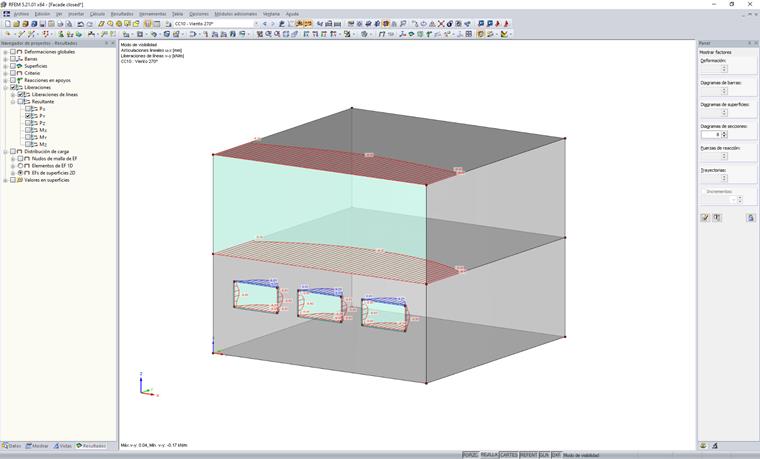760x459 pixels.
Task: Uncheck the Py resultant checkbox
Action: [x=28, y=116]
